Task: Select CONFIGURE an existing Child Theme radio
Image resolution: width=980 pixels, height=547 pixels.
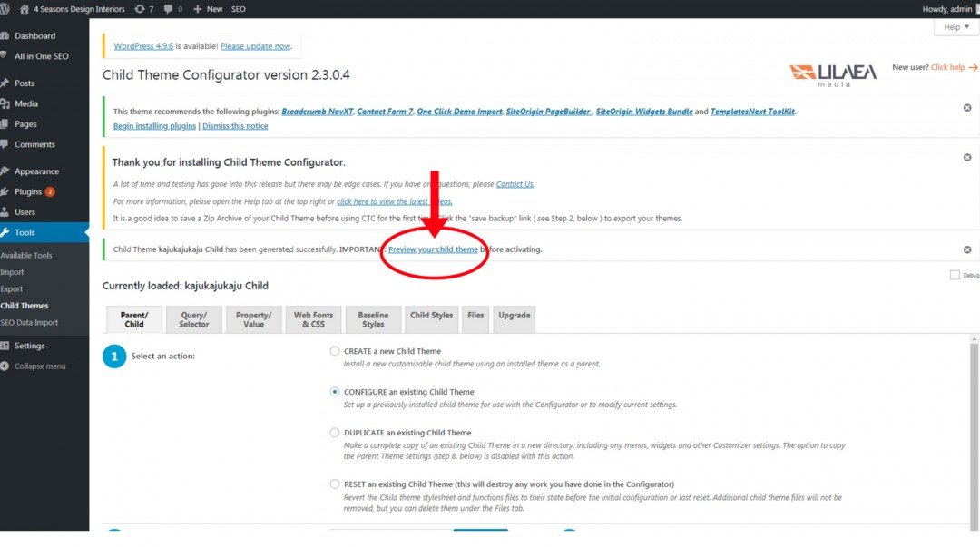Action: pyautogui.click(x=334, y=392)
